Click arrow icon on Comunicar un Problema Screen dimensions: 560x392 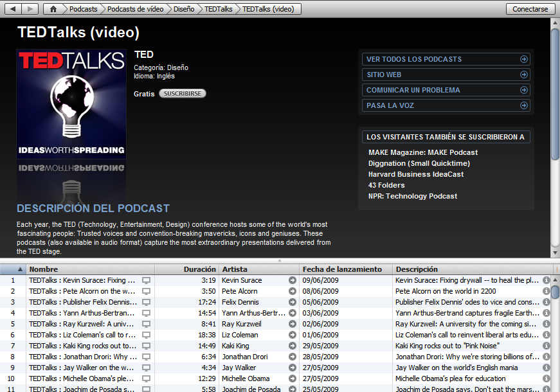click(x=523, y=90)
